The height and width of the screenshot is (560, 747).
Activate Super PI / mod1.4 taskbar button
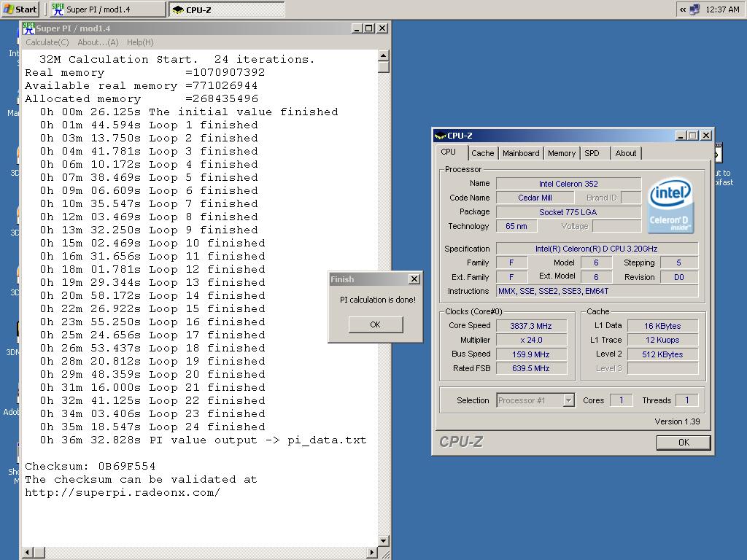(107, 9)
